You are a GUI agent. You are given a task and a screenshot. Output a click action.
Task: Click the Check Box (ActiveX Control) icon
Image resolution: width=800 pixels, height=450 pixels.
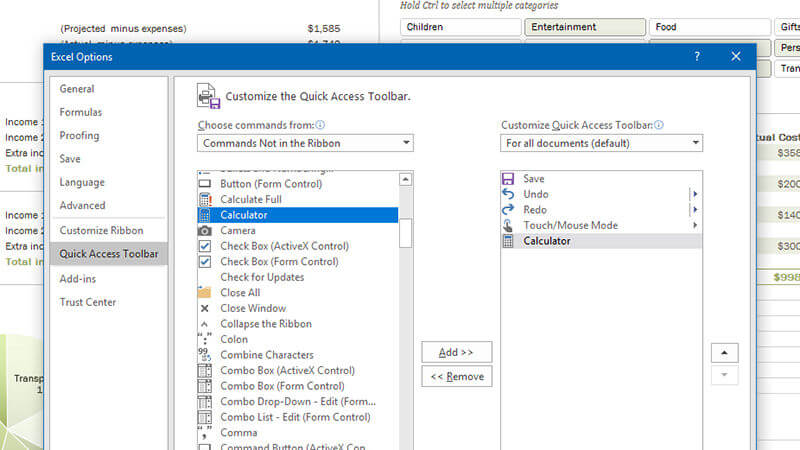tap(205, 246)
